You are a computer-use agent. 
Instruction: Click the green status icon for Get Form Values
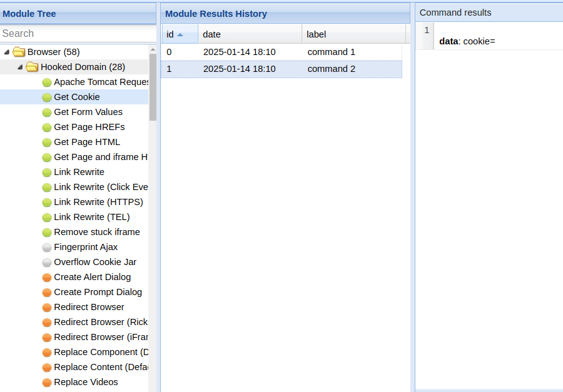pyautogui.click(x=47, y=112)
